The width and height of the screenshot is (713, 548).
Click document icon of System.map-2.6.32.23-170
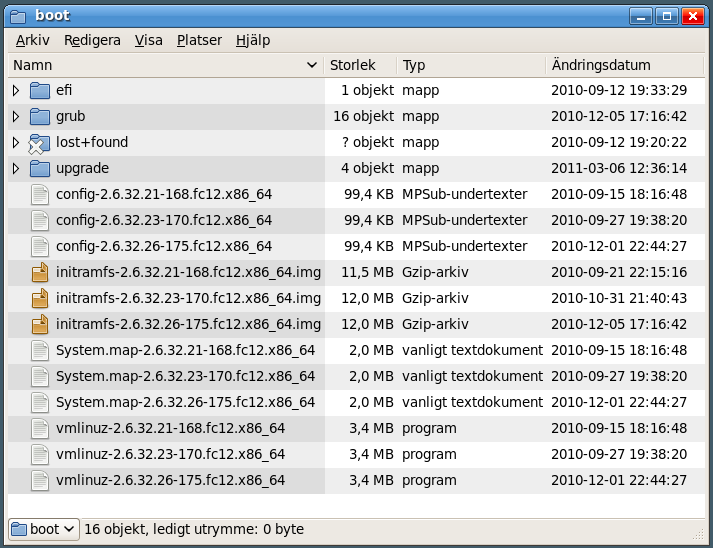pyautogui.click(x=40, y=377)
